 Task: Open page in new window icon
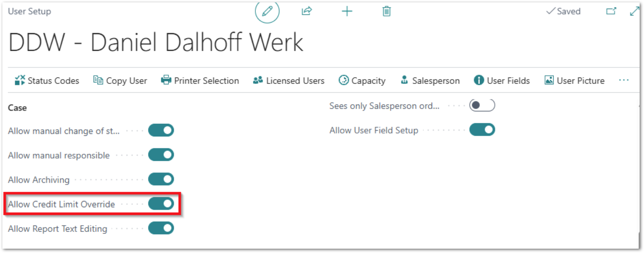pyautogui.click(x=611, y=12)
